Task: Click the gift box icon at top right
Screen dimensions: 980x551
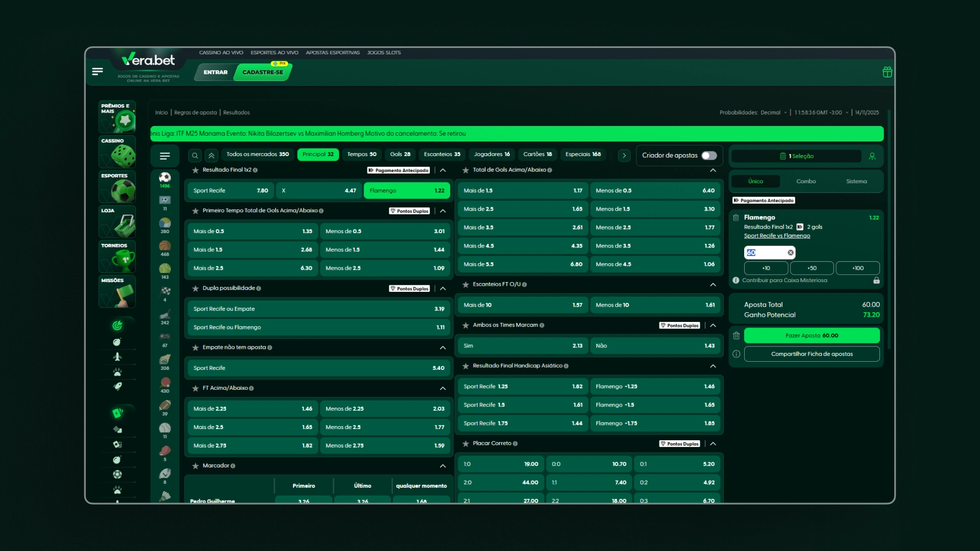Action: tap(887, 72)
